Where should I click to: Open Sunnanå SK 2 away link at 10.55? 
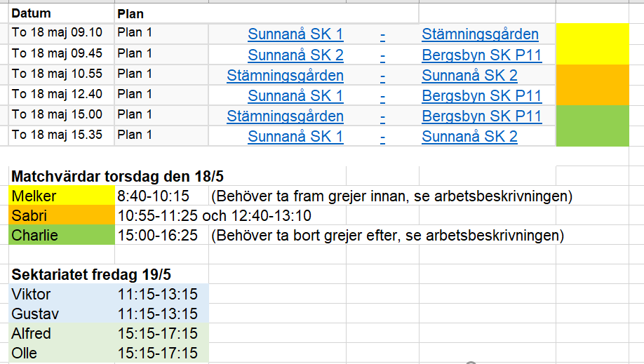point(469,76)
